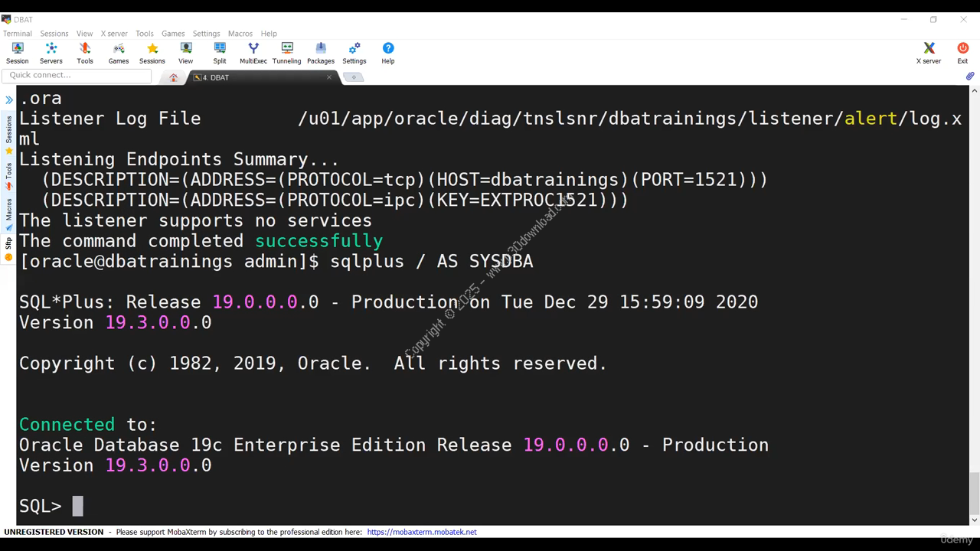Click the Games toolbar icon
The height and width of the screenshot is (551, 980).
[x=119, y=54]
